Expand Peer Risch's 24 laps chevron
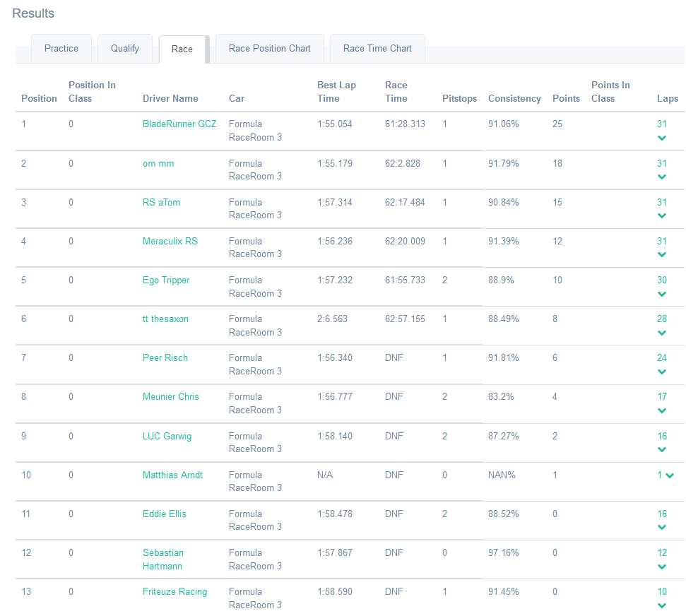Viewport: 686px width, 616px height. [x=662, y=371]
